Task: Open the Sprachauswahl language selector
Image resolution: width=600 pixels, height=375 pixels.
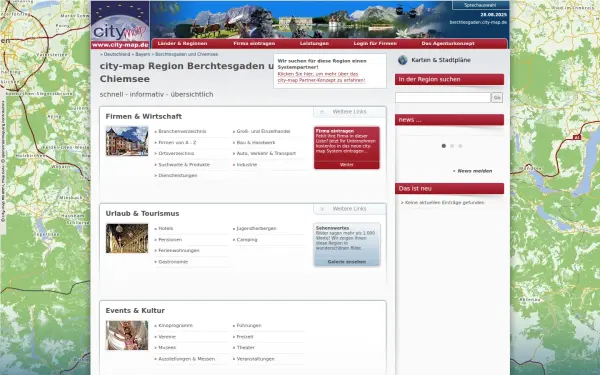Action: pyautogui.click(x=480, y=5)
